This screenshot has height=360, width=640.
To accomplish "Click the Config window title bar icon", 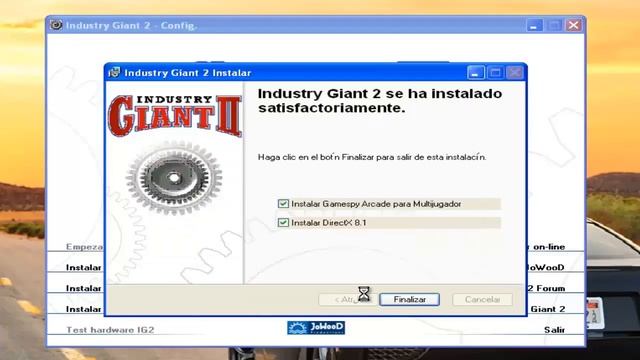I will (56, 25).
